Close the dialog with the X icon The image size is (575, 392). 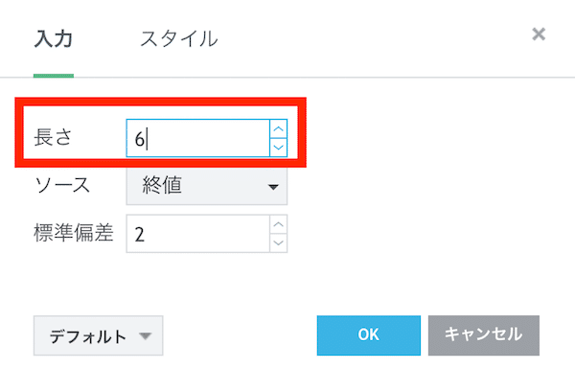(x=539, y=35)
